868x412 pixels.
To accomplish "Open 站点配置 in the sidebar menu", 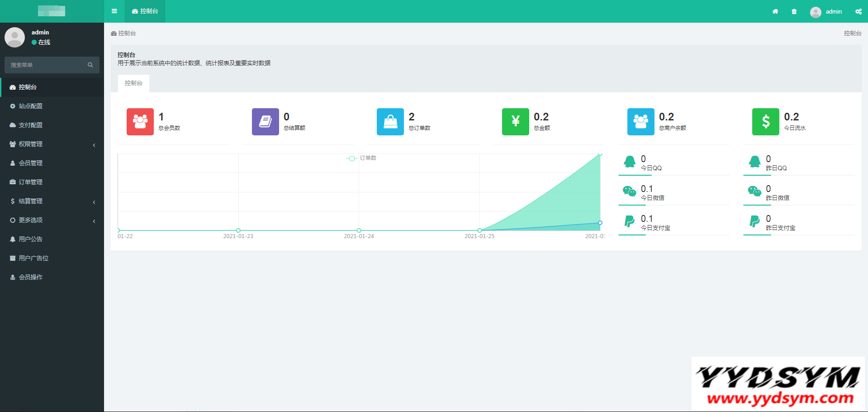I will pos(31,106).
